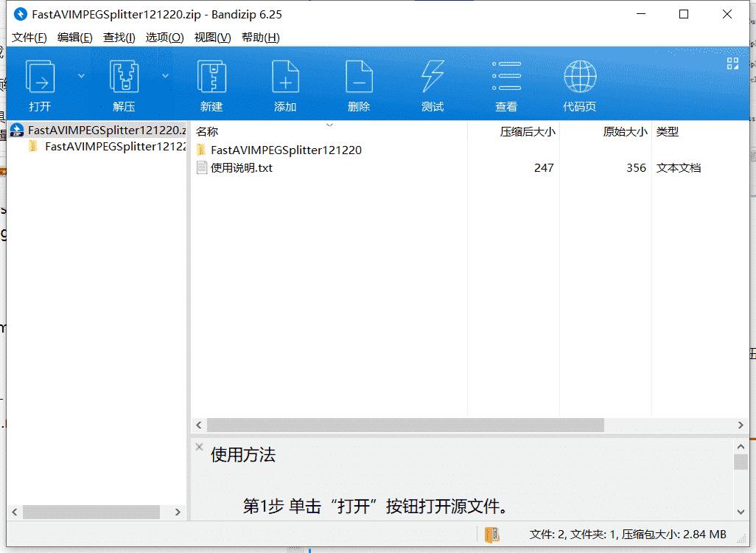Click the 测试 (Test archive) icon
756x553 pixels.
pyautogui.click(x=433, y=76)
